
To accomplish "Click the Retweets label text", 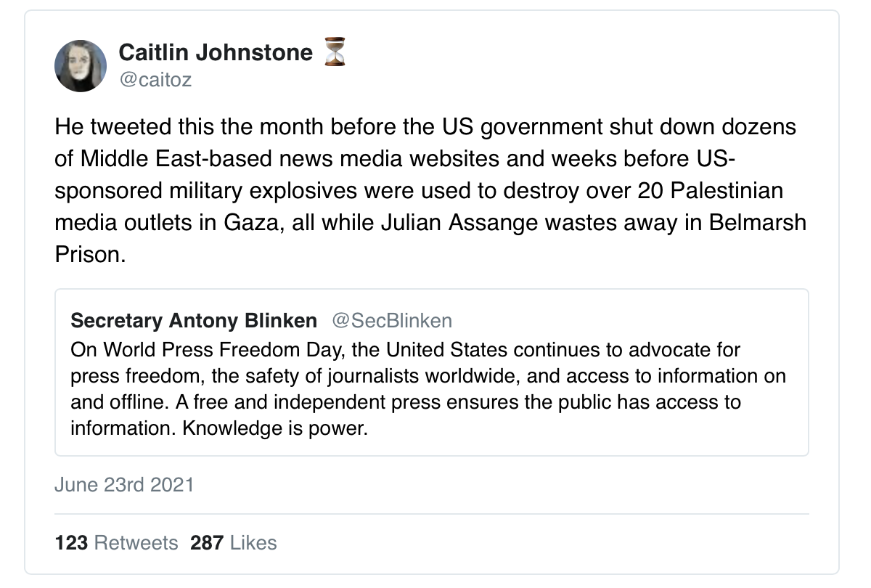I will [x=136, y=542].
